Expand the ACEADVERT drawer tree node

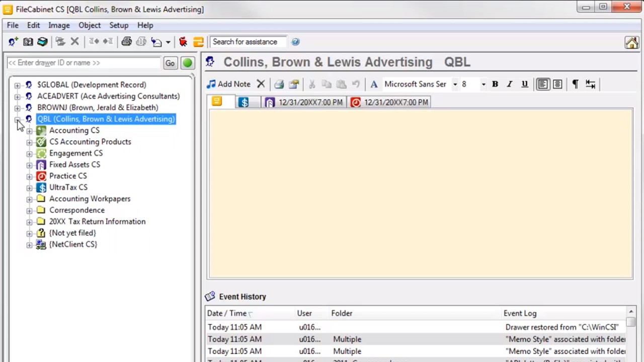click(x=18, y=96)
